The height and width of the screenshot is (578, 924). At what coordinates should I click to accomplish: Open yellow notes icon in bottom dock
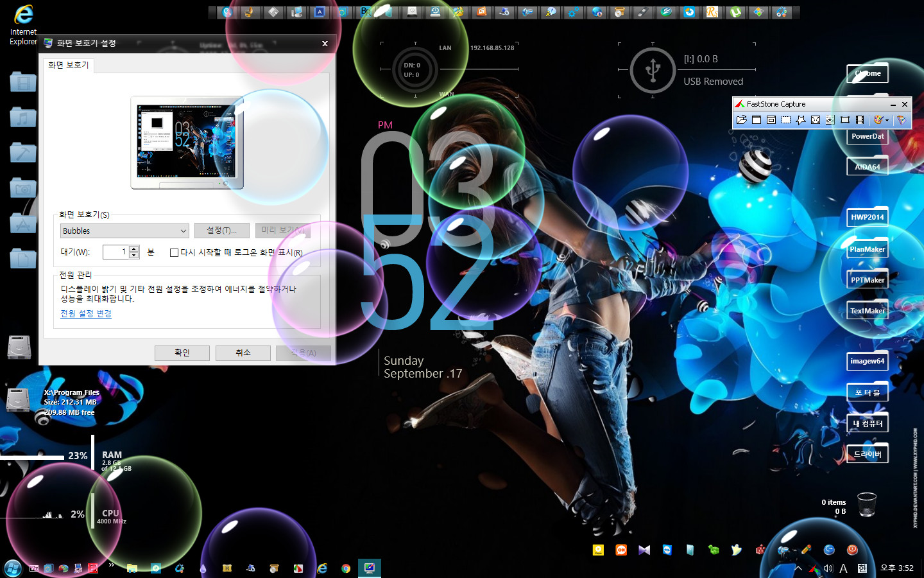[x=598, y=550]
